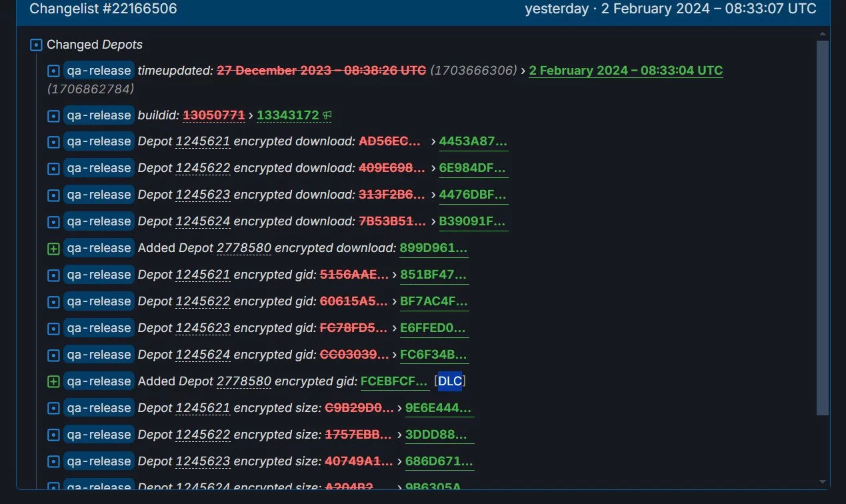Viewport: 846px width, 504px height.
Task: Open Depot 1245624 link in encrypted gid row
Action: pyautogui.click(x=203, y=355)
